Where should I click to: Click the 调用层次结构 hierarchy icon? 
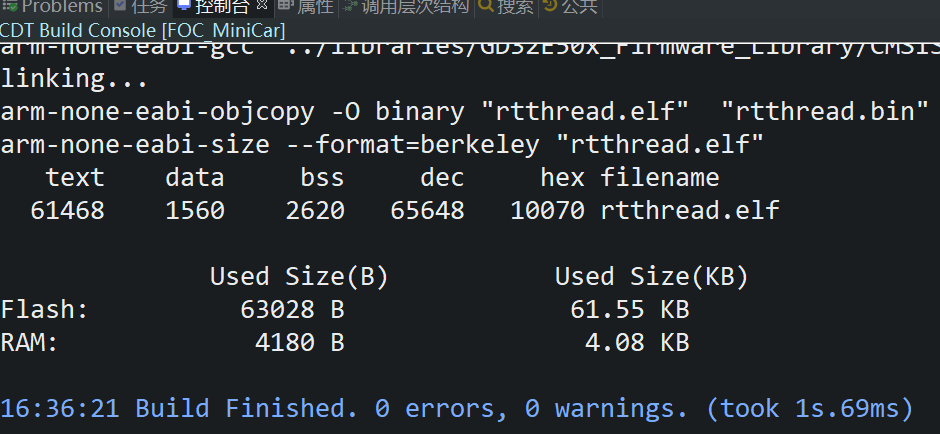point(351,5)
